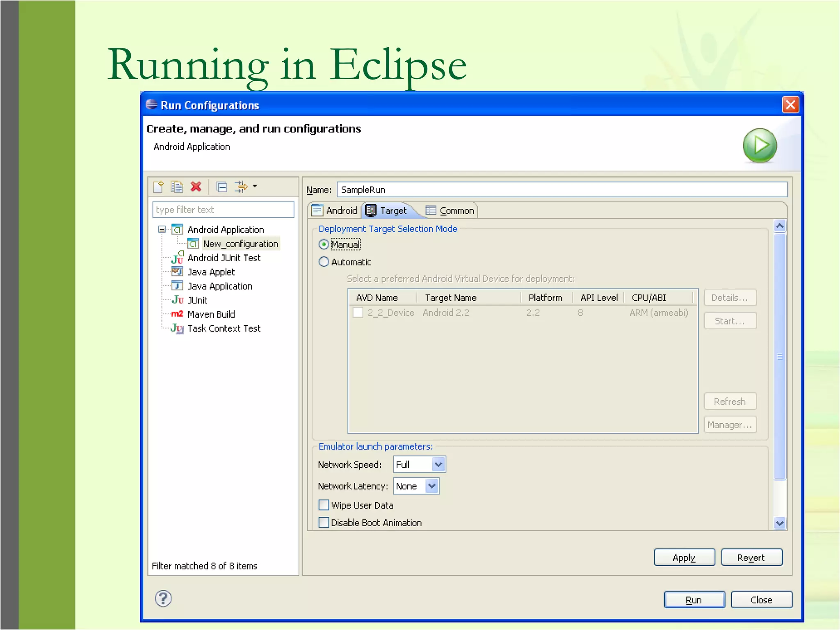Click the Java Applet icon
Image resolution: width=840 pixels, height=630 pixels.
click(177, 272)
